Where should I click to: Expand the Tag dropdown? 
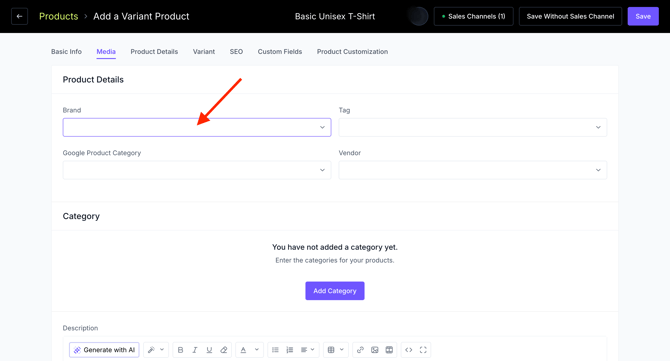(x=473, y=127)
